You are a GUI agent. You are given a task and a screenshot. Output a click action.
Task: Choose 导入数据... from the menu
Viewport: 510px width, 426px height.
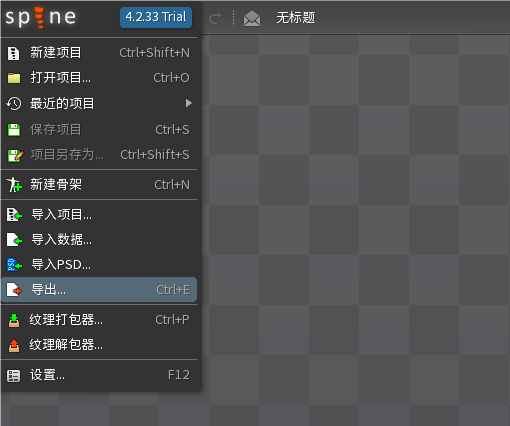[99, 240]
